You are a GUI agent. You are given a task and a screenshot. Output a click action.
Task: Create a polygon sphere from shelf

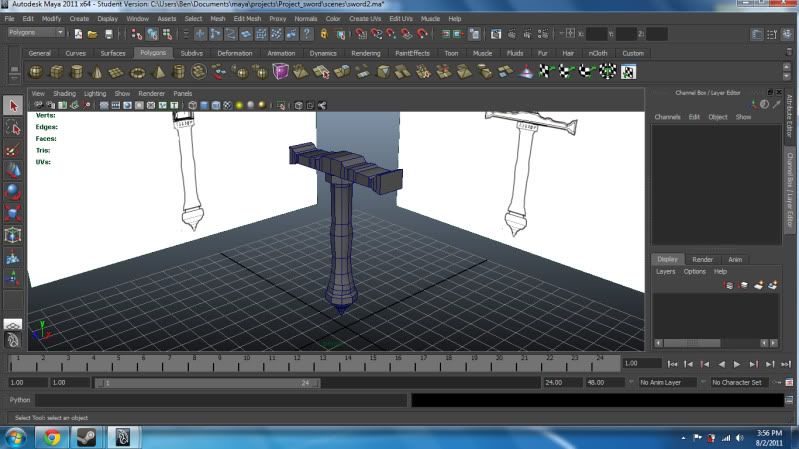(x=36, y=72)
